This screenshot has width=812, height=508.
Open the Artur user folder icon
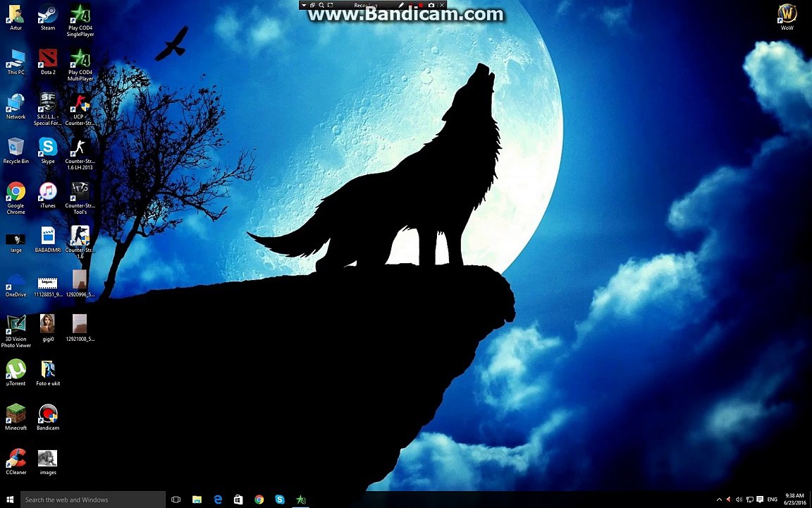coord(16,18)
